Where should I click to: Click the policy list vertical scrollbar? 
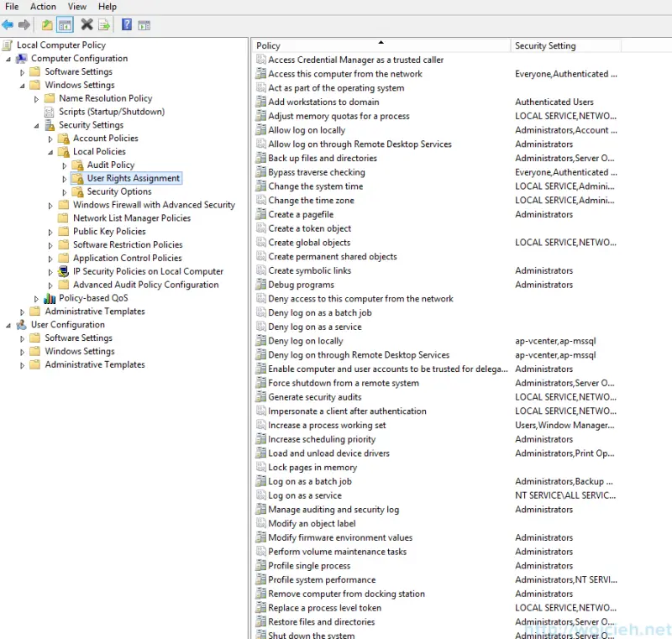[667, 336]
